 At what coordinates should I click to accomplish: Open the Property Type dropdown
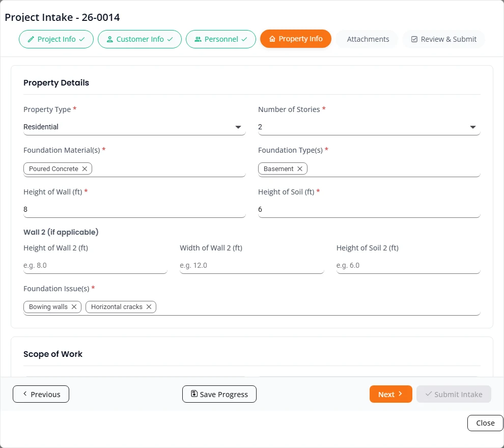[x=134, y=127]
